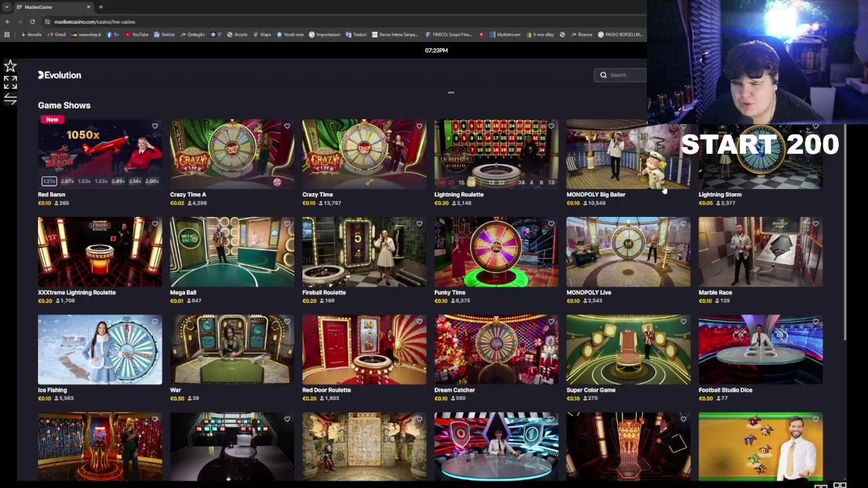Open the Gmail bookmark

pos(58,35)
